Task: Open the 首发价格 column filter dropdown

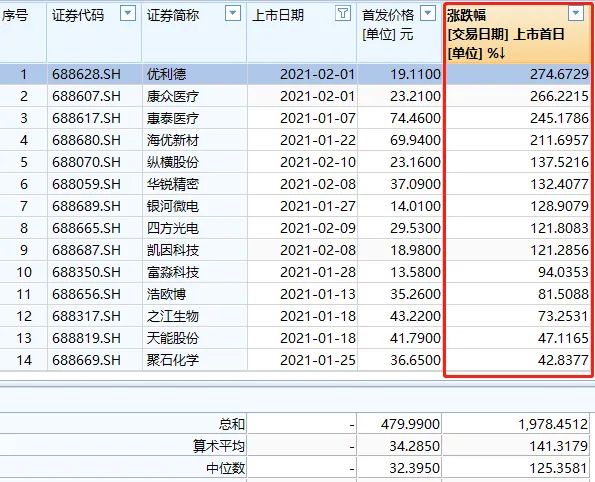Action: 428,14
